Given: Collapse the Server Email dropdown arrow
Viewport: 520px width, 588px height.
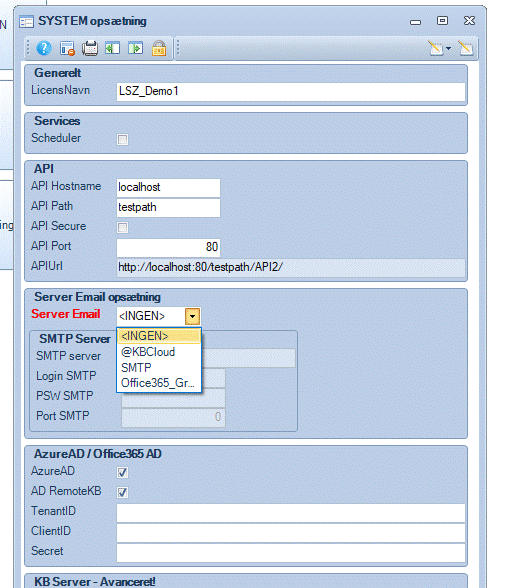Looking at the screenshot, I should click(192, 316).
